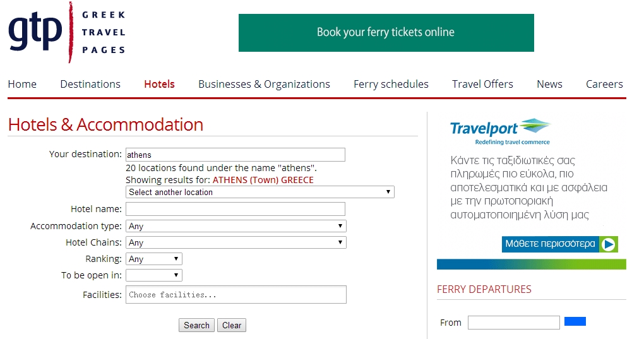
Task: Click the Ferry departures From input field
Action: (514, 323)
